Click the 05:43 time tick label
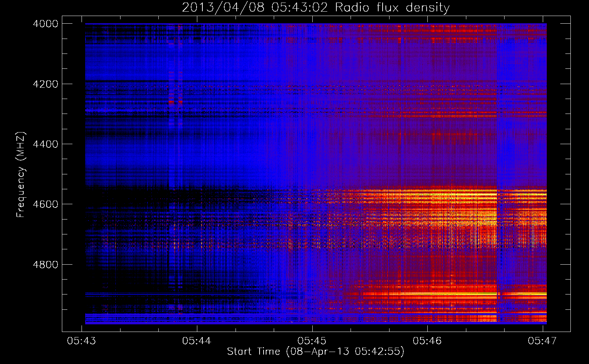589x364 pixels. tap(82, 341)
